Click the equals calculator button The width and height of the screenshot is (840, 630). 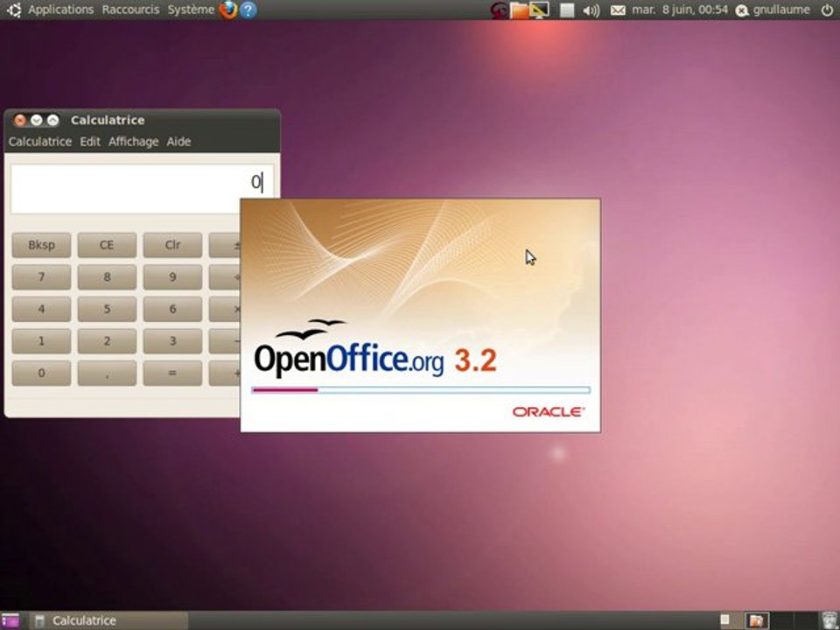point(172,374)
